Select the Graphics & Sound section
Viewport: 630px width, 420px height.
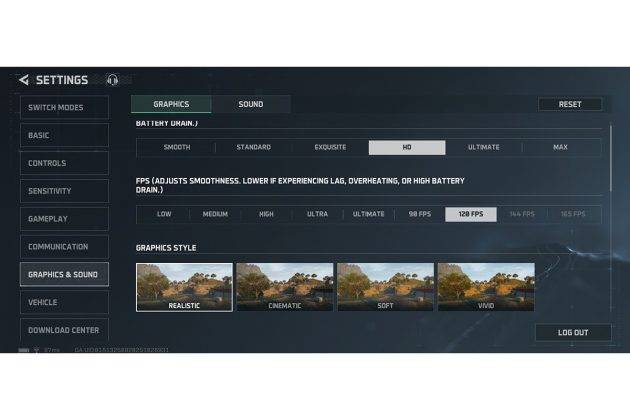(64, 275)
